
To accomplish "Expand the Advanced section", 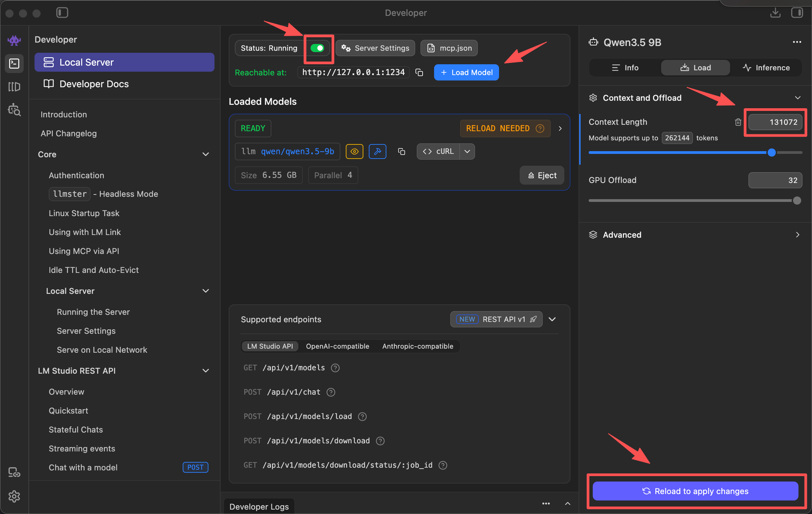I will tap(797, 235).
